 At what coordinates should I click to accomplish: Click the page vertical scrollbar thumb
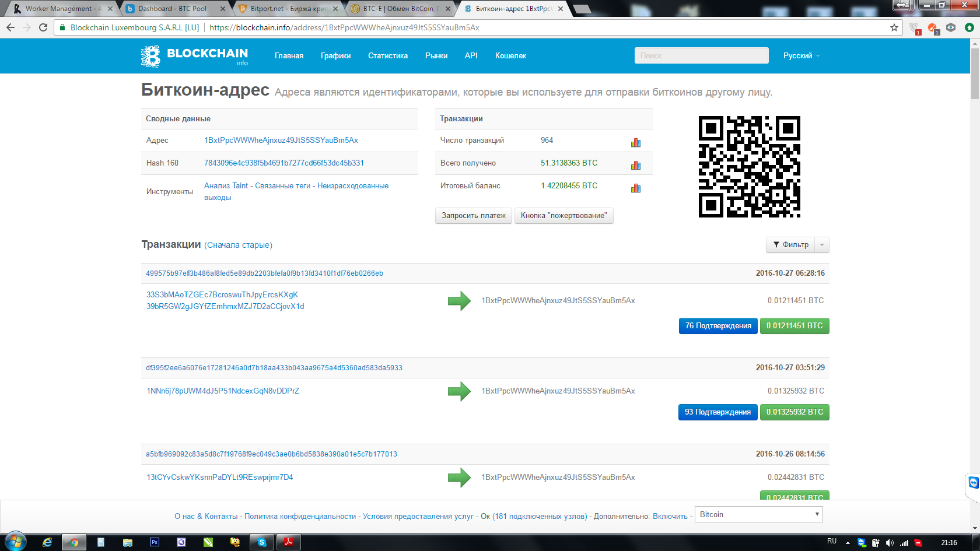pyautogui.click(x=975, y=73)
